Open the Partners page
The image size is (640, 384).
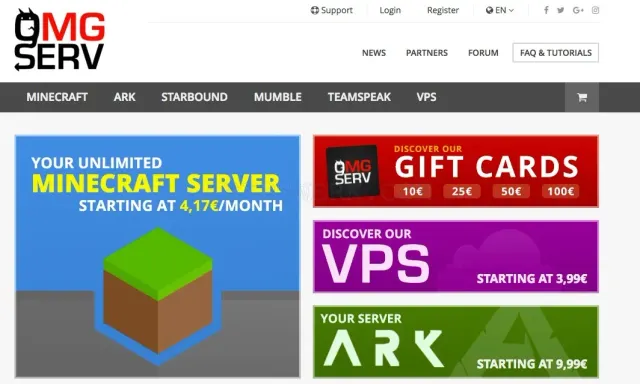tap(427, 53)
